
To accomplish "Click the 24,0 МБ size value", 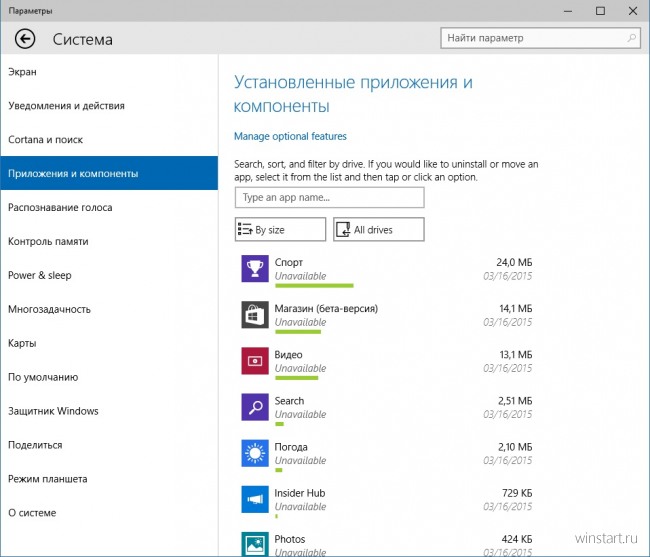I will [514, 262].
